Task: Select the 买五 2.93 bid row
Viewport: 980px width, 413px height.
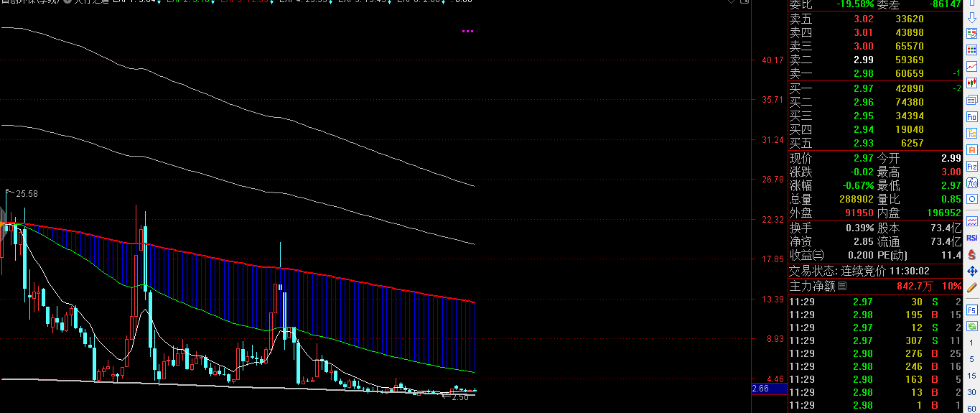Action: 874,143
